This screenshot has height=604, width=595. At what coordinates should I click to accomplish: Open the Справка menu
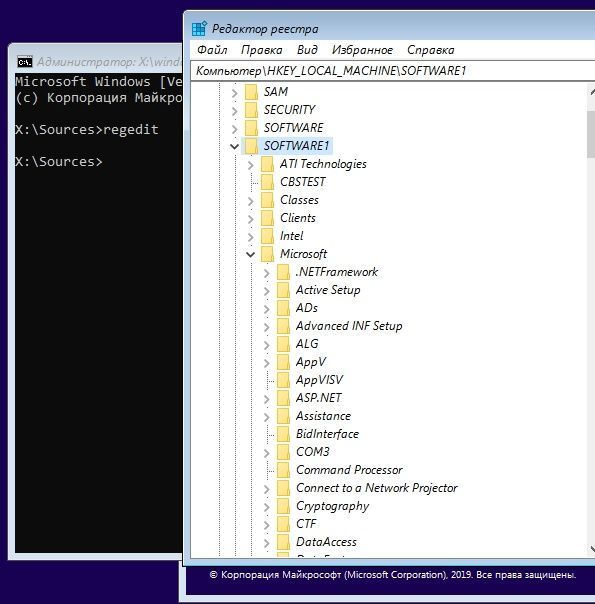pyautogui.click(x=431, y=50)
